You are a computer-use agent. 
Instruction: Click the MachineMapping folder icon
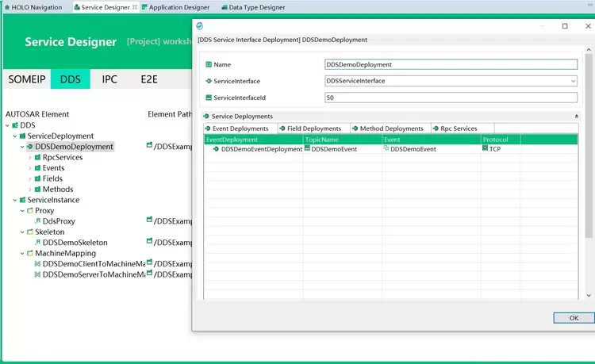[x=29, y=254]
